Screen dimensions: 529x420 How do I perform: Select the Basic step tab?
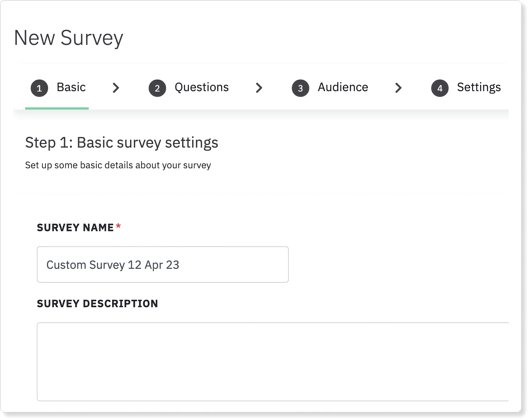coord(71,87)
